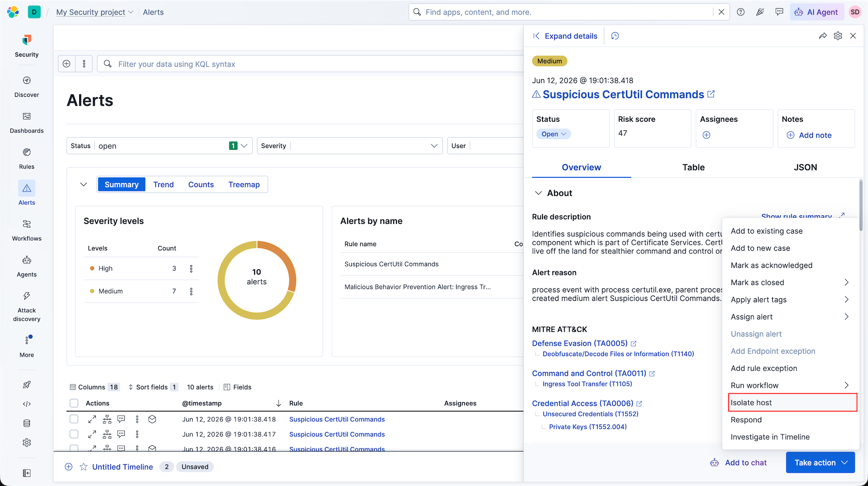Open Discover from the sidebar

(27, 87)
